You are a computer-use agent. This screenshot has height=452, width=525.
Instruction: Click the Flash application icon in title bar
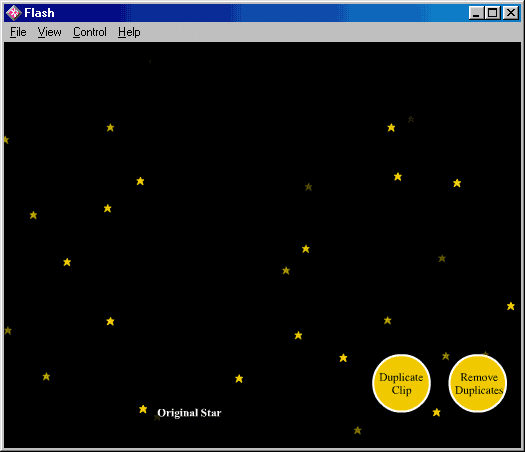point(14,13)
